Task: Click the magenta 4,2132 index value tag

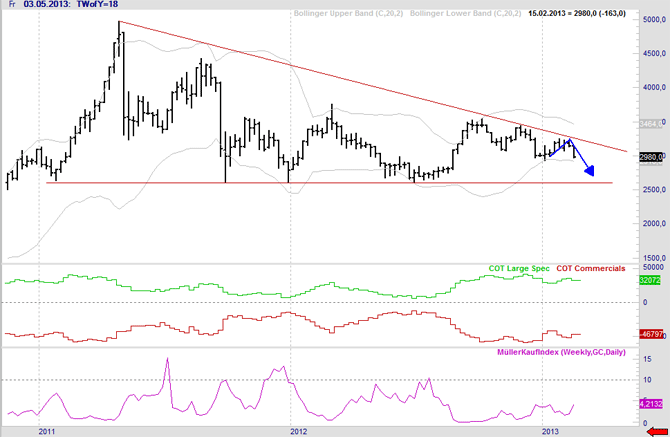Action: pyautogui.click(x=651, y=404)
